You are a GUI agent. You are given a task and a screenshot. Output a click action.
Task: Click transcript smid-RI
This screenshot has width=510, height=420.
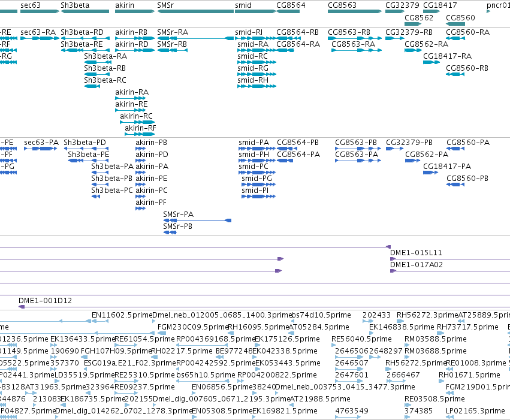[249, 32]
